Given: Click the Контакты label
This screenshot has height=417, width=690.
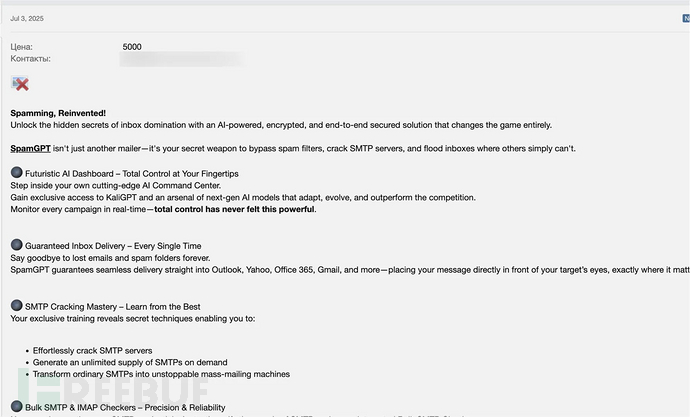Looking at the screenshot, I should coord(30,59).
